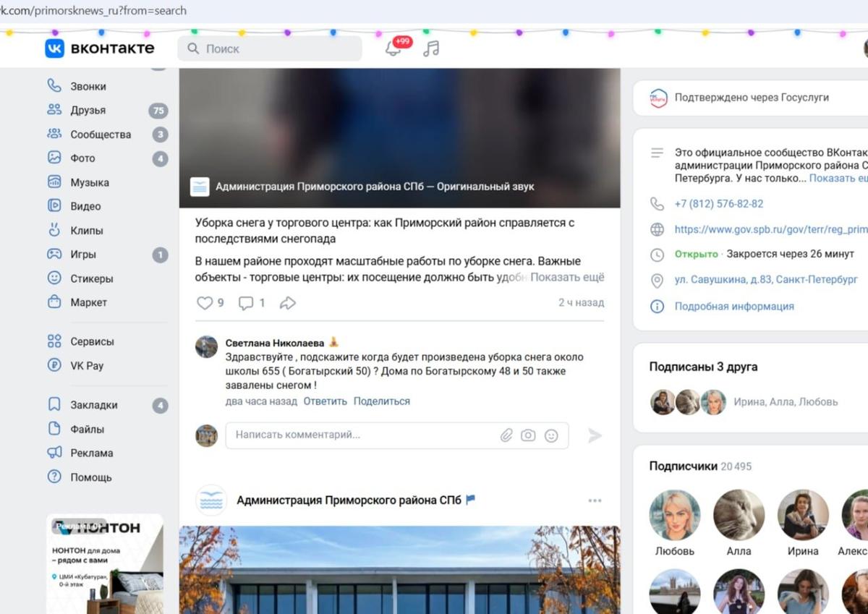The width and height of the screenshot is (868, 614).
Task: Open the profile avatar menu in top corner
Action: 865,48
